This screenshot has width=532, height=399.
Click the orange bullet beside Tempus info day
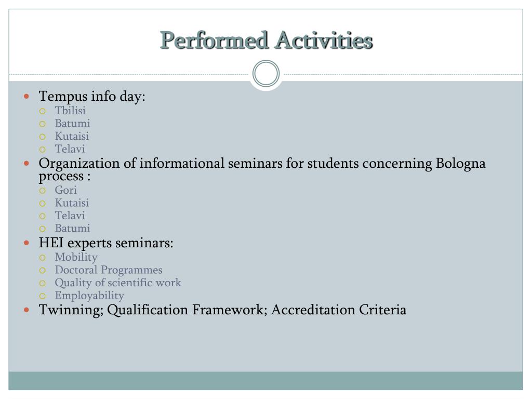[x=26, y=97]
